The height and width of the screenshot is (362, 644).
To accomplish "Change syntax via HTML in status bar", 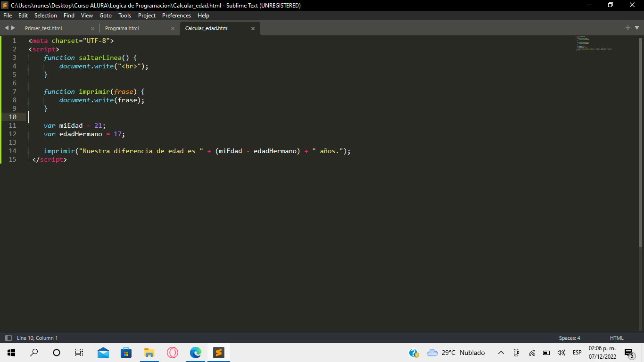I will coord(617,338).
